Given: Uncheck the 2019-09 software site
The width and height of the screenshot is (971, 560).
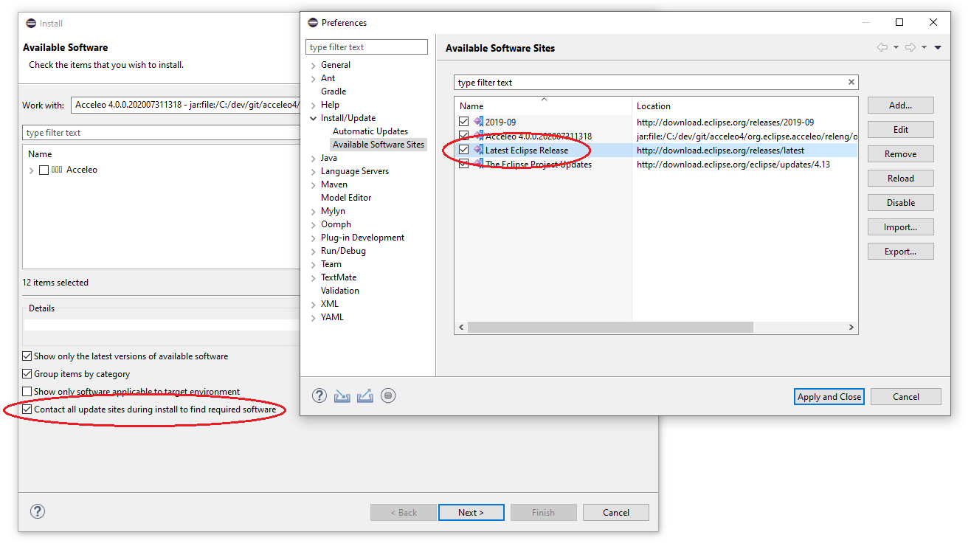Looking at the screenshot, I should coord(463,122).
